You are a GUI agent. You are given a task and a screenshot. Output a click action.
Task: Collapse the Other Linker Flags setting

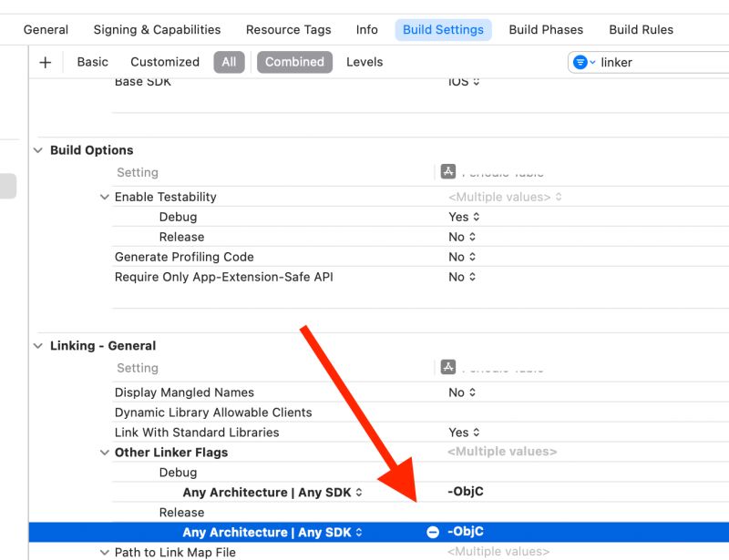point(105,453)
